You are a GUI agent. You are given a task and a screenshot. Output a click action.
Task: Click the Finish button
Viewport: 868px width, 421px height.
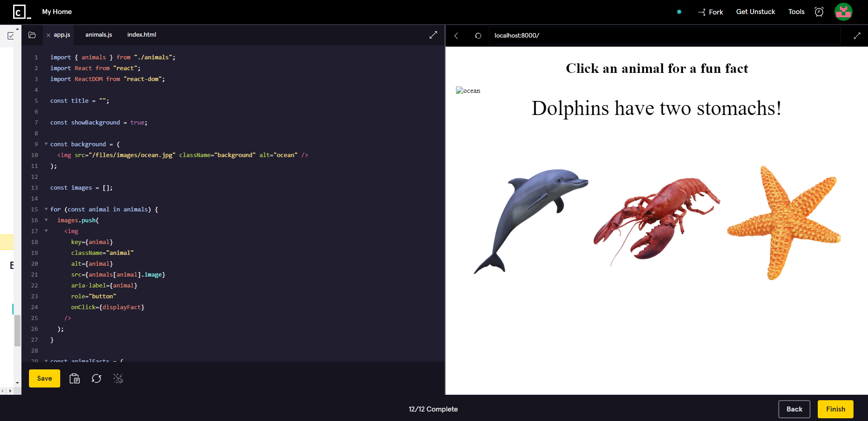point(835,409)
